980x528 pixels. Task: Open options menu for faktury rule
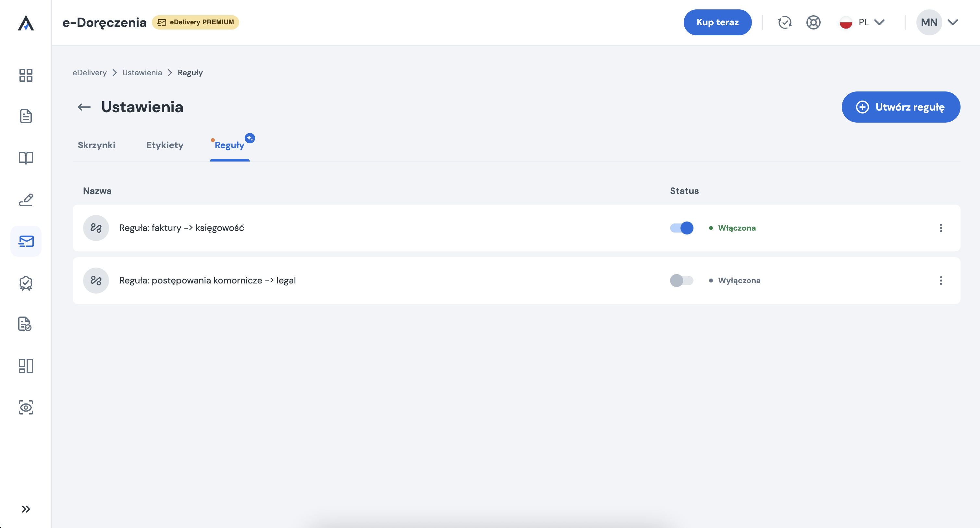941,228
